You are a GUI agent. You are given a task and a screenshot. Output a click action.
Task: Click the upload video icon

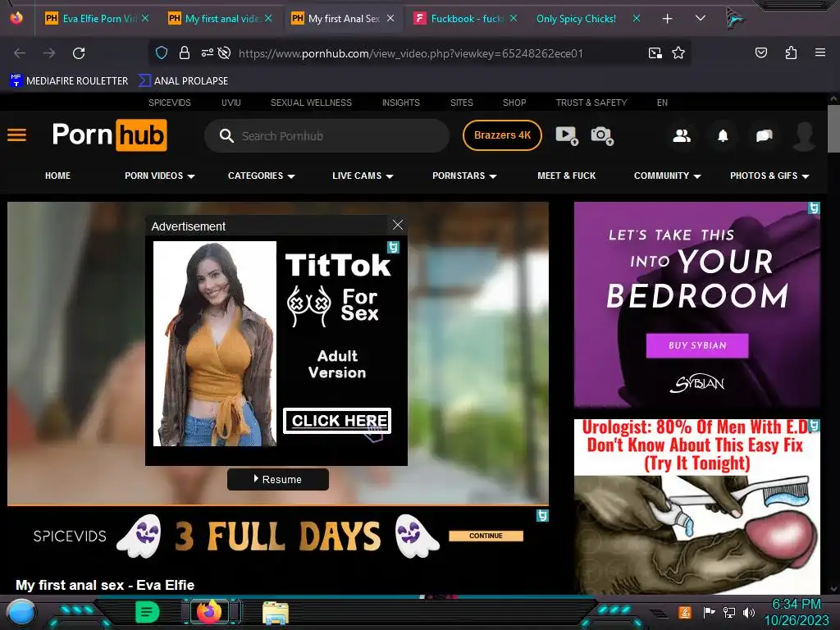566,135
